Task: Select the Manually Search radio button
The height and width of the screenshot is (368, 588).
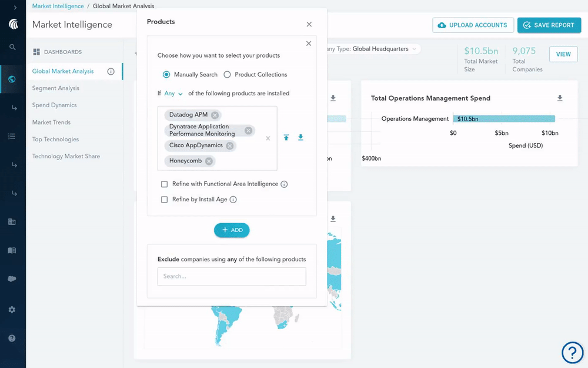Action: click(x=166, y=75)
